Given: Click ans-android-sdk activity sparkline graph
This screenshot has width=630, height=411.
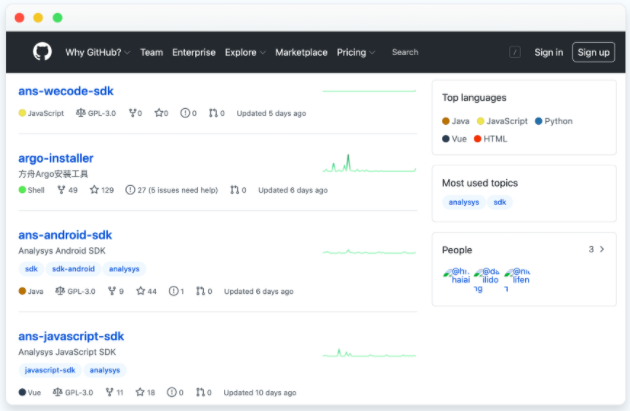Looking at the screenshot, I should tap(369, 252).
